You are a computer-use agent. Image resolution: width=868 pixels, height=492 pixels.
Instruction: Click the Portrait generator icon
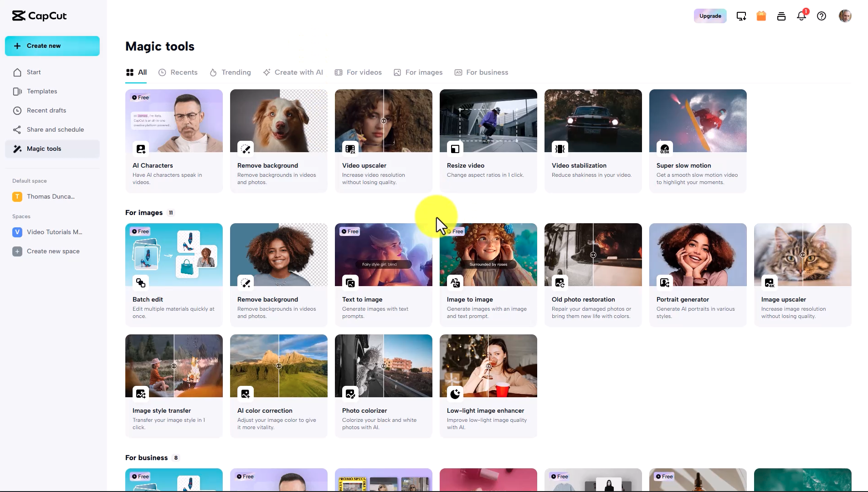pos(665,283)
